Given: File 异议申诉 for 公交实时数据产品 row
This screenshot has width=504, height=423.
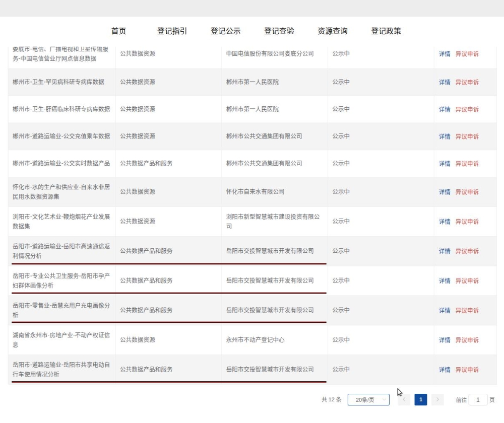Looking at the screenshot, I should coord(467,164).
